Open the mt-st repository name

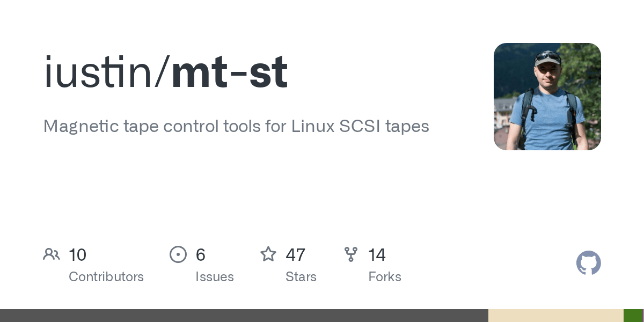(230, 72)
